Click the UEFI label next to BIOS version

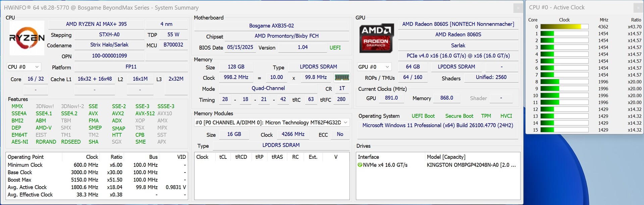coord(335,48)
